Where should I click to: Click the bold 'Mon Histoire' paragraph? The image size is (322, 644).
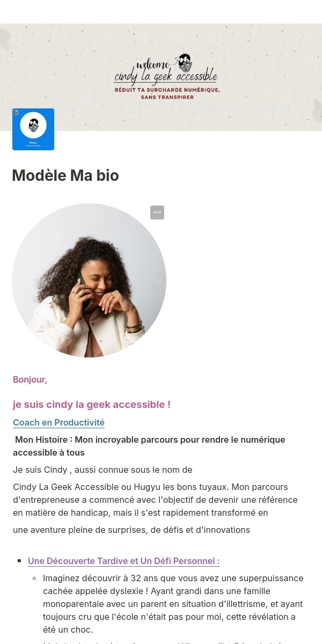point(150,446)
